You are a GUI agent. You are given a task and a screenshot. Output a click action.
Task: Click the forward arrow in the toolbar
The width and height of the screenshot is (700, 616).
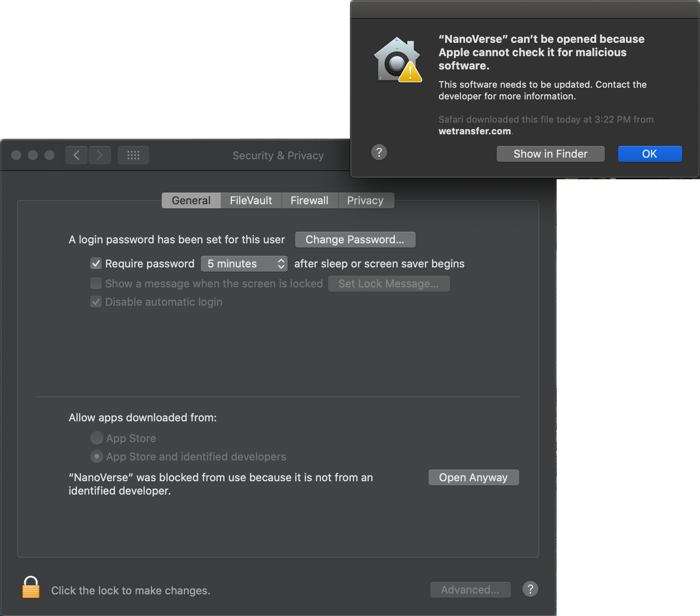click(x=100, y=155)
